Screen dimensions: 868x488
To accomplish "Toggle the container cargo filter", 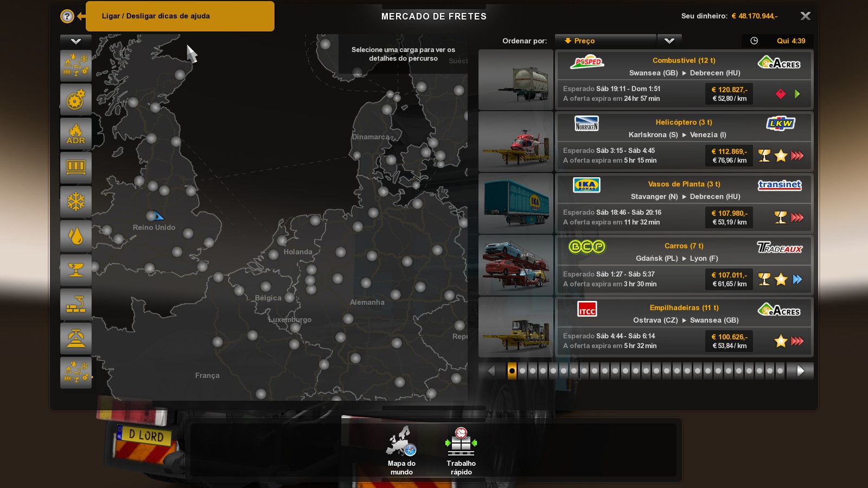I will pos(76,168).
